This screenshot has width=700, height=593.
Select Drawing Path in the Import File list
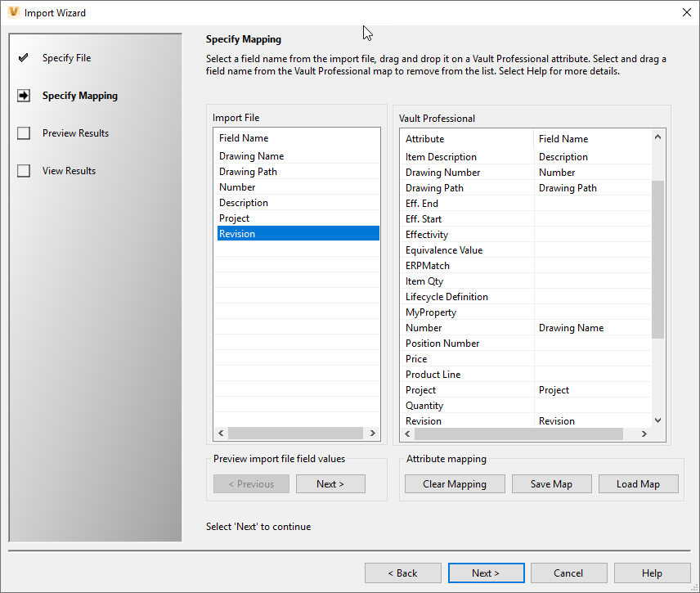pos(248,171)
